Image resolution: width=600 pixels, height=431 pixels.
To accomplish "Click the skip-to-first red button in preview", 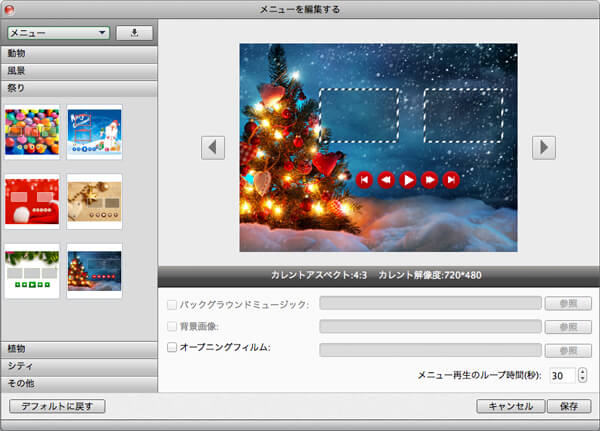I will tap(364, 180).
